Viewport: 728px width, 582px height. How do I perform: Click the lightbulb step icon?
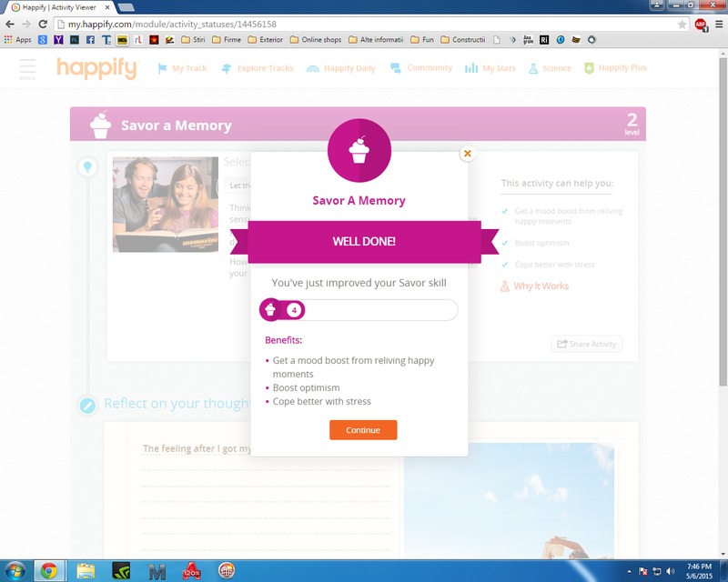87,166
